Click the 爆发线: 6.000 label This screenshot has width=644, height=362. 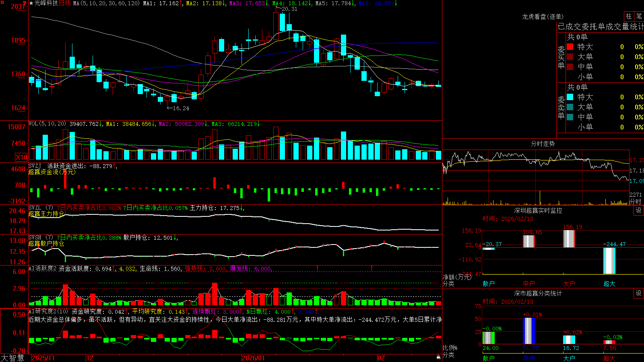(251, 269)
